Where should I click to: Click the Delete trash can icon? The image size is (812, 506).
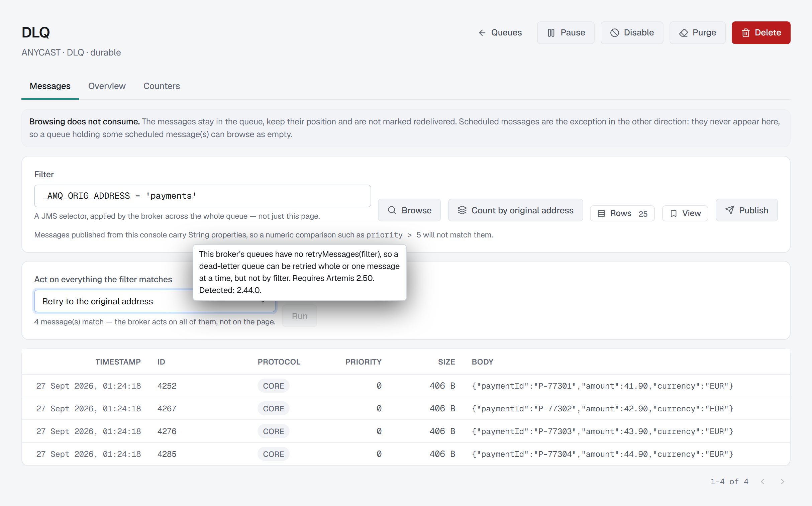[x=745, y=32]
